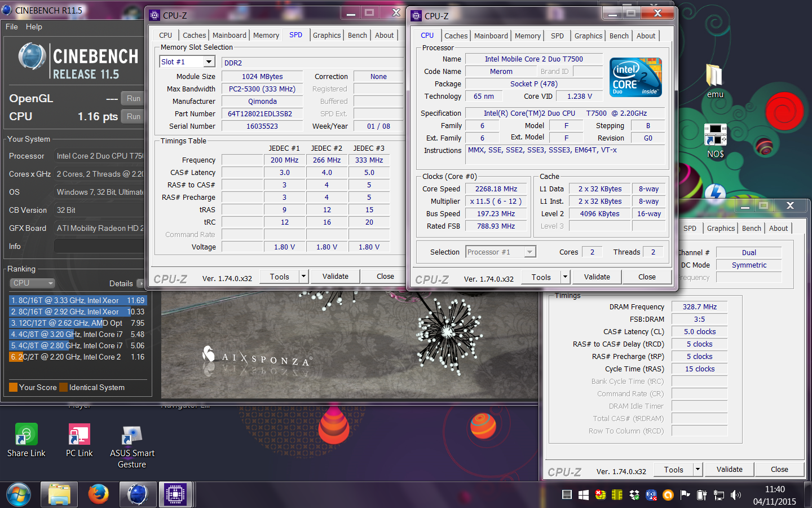Click the taskbar clock showing 11:40

pyautogui.click(x=775, y=495)
